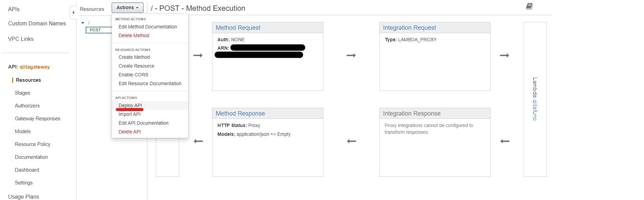Select the root slash resource

[89, 23]
